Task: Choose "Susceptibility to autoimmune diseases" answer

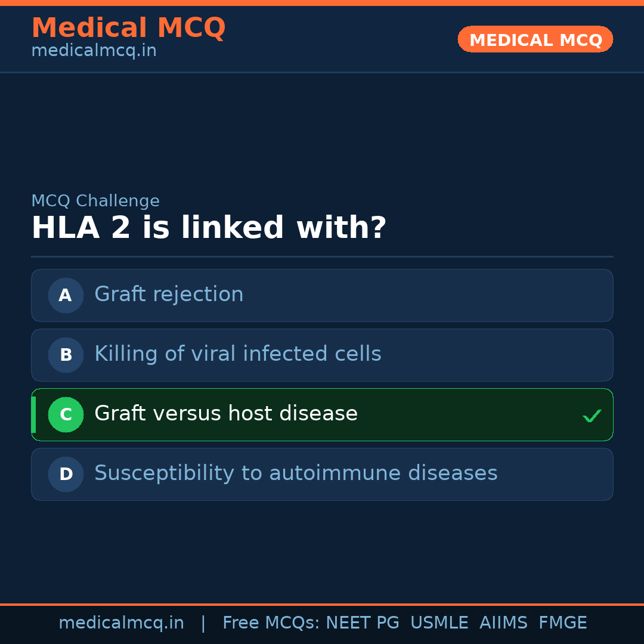Action: tap(296, 473)
